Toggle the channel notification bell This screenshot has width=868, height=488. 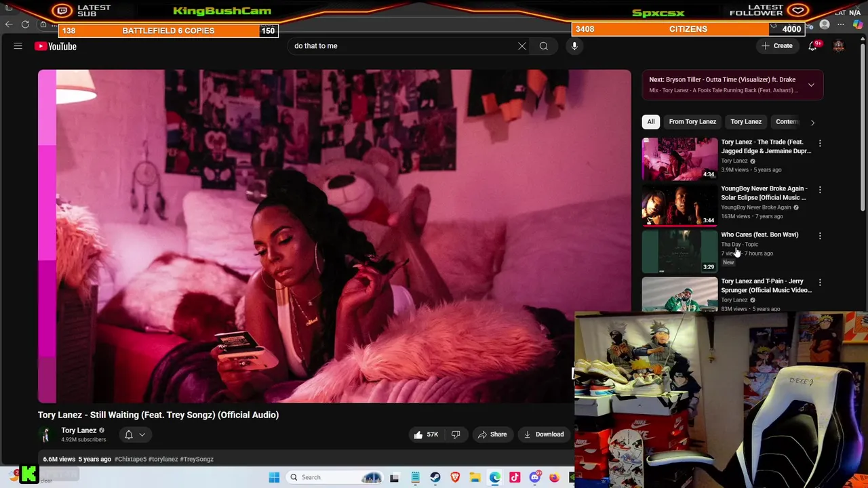point(129,434)
